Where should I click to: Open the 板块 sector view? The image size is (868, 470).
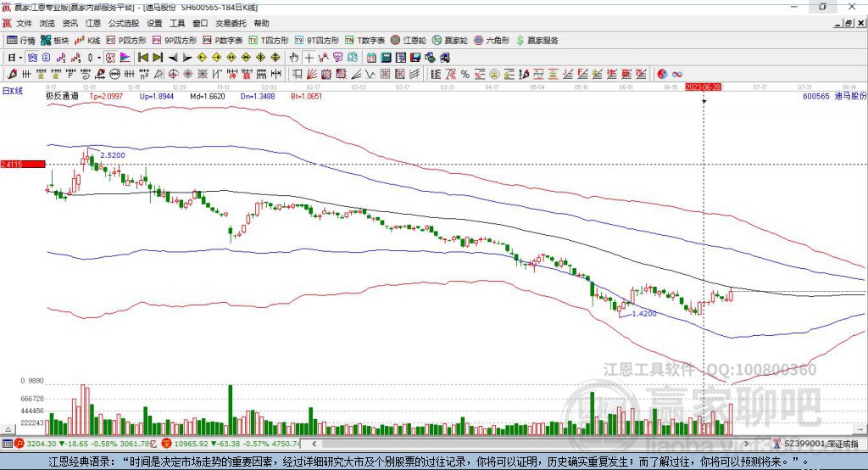55,41
